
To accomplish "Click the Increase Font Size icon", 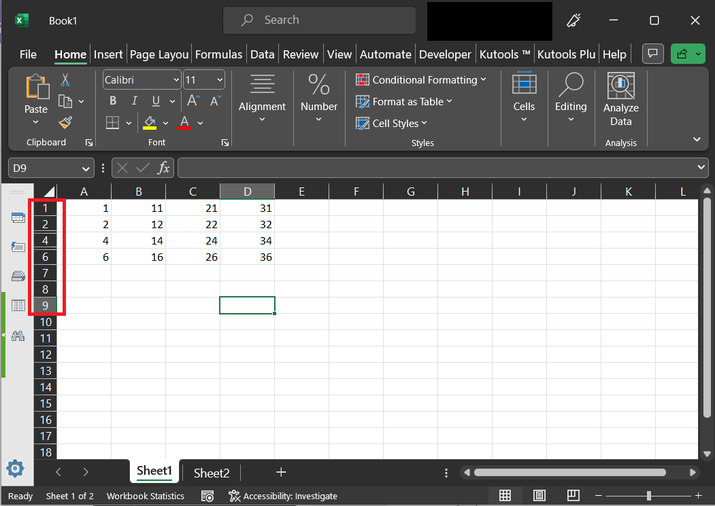I will click(x=194, y=101).
